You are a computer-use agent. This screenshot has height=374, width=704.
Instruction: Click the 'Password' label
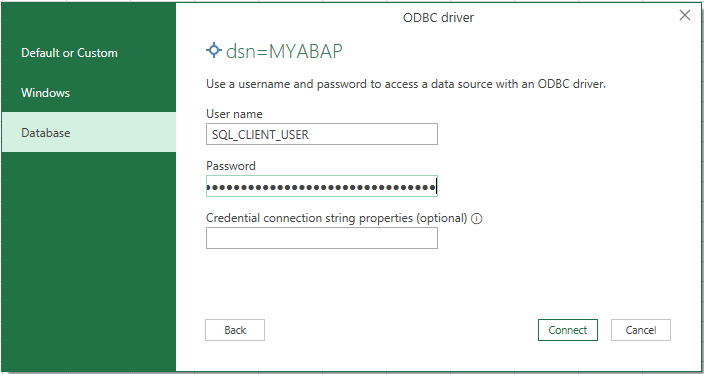pos(231,166)
